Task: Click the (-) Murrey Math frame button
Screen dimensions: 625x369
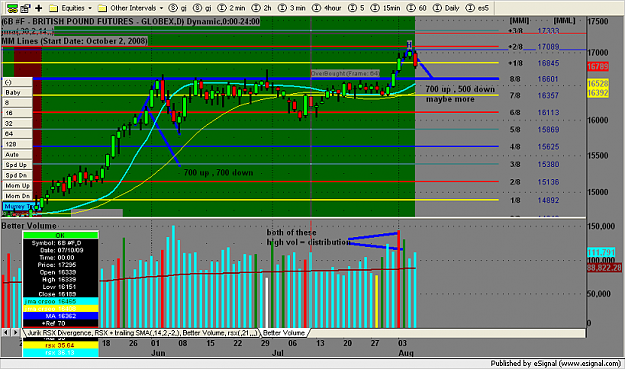Action: tap(17, 82)
